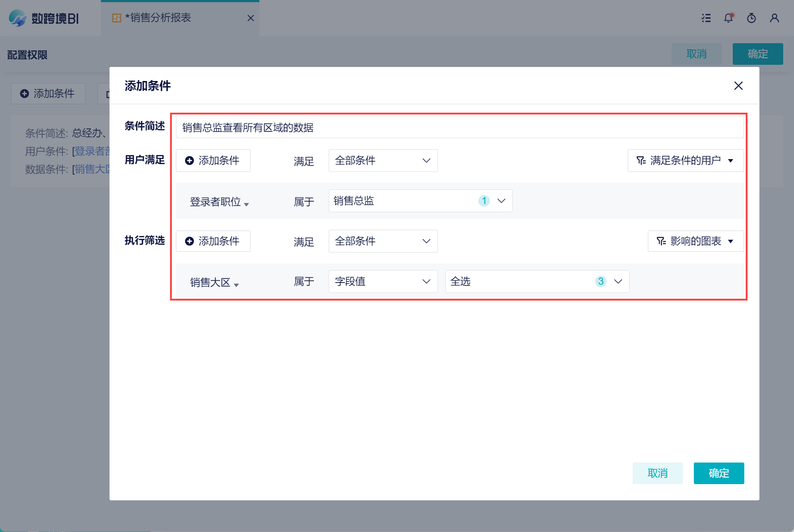Open the user profile icon
Image resolution: width=794 pixels, height=532 pixels.
[774, 18]
